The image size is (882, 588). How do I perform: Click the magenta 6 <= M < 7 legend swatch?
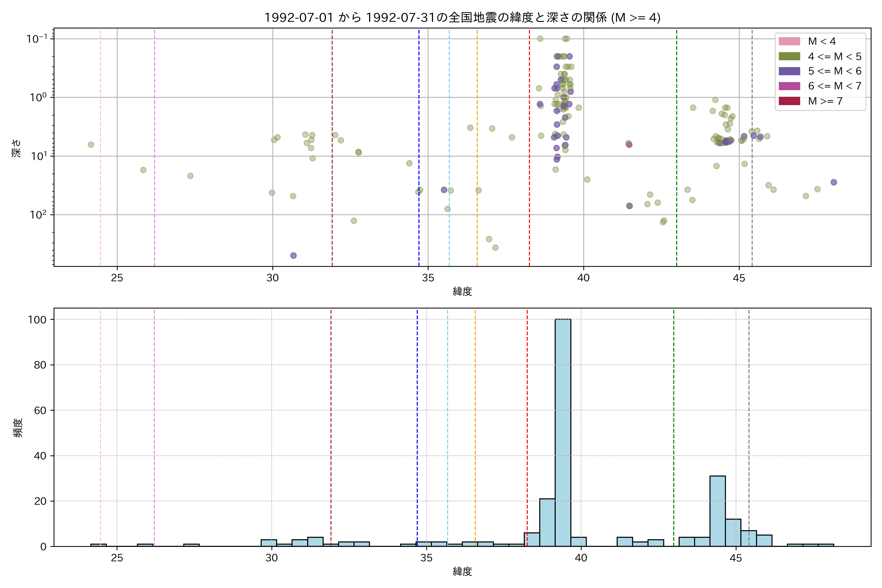789,86
